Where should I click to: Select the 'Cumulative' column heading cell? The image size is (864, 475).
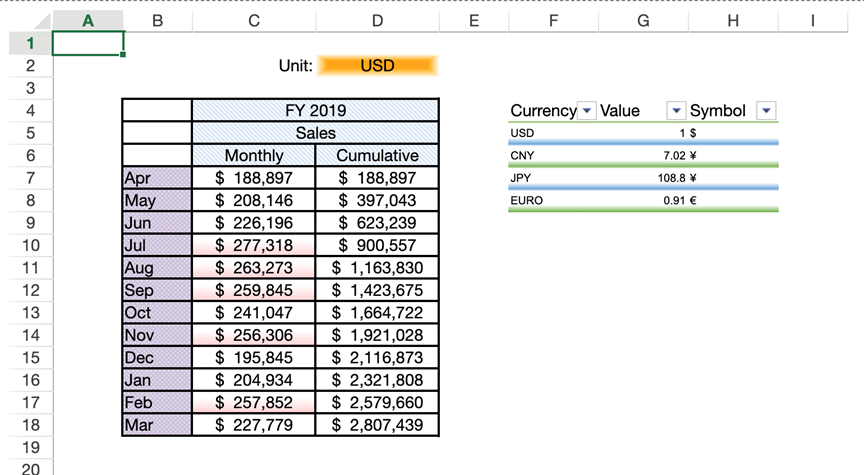(377, 155)
